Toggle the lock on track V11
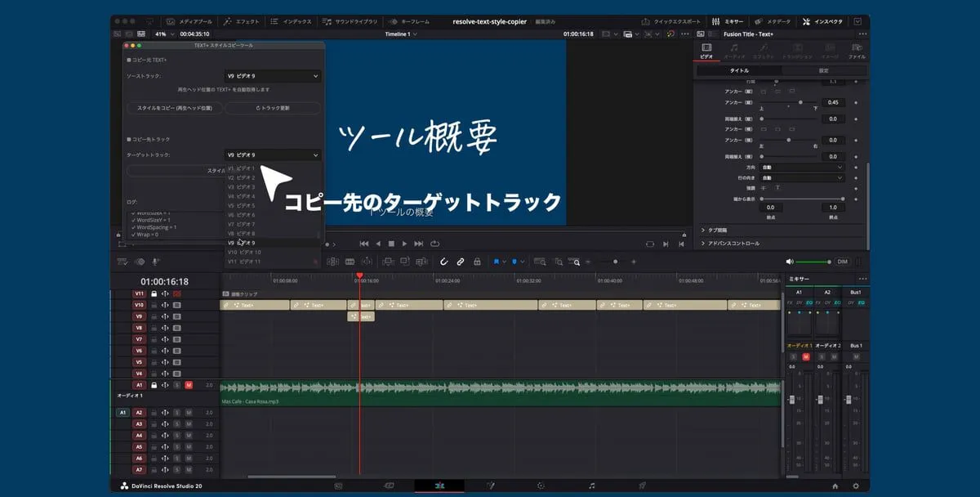The height and width of the screenshot is (497, 980). pos(154,293)
